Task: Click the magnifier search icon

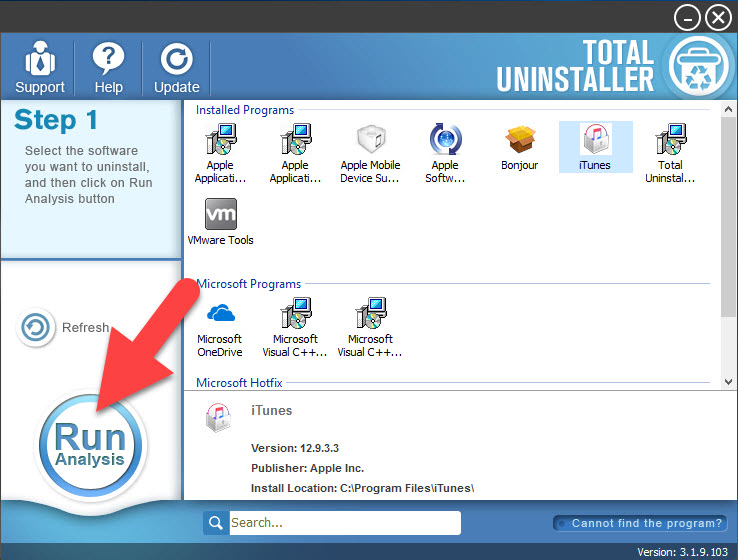Action: tap(216, 523)
